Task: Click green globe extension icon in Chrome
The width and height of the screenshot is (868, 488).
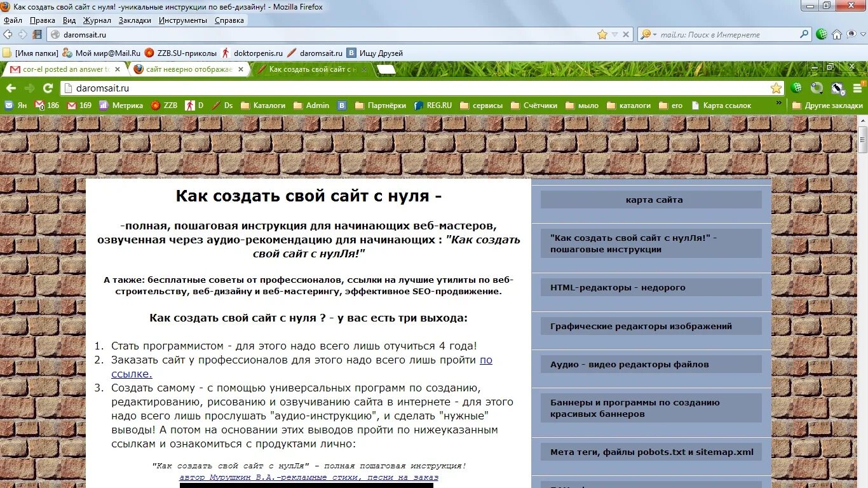Action: point(796,88)
